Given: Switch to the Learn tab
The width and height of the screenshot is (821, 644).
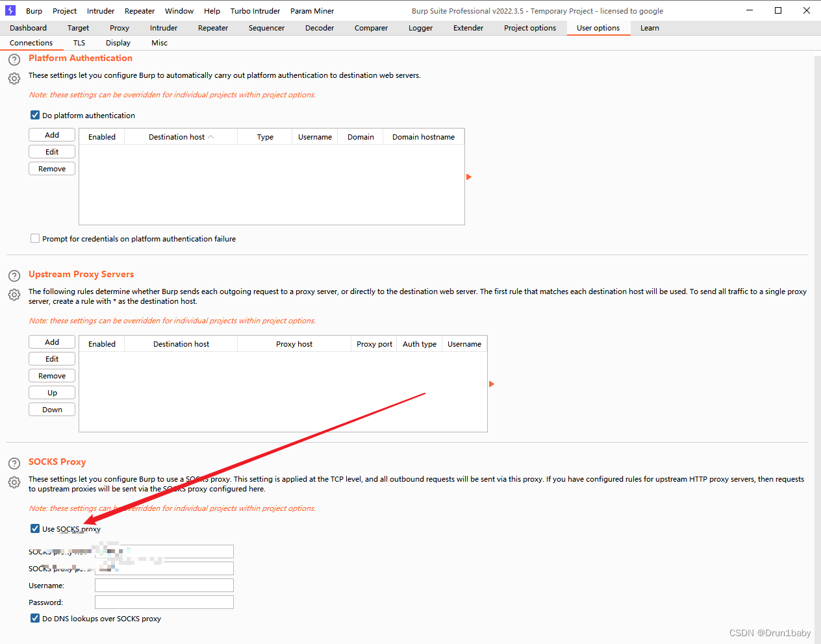Looking at the screenshot, I should [x=650, y=28].
